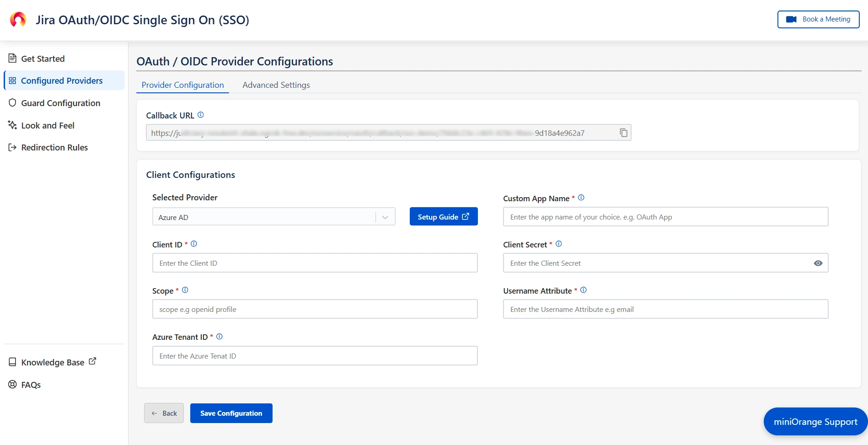Click the Callback URL info icon
The image size is (868, 445).
coord(200,115)
